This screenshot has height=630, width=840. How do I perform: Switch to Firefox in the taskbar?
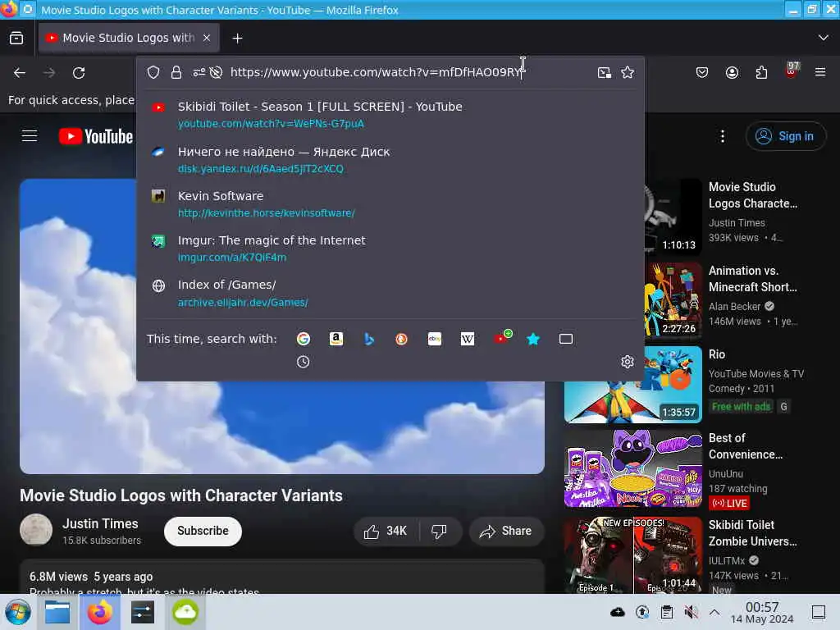(x=99, y=612)
